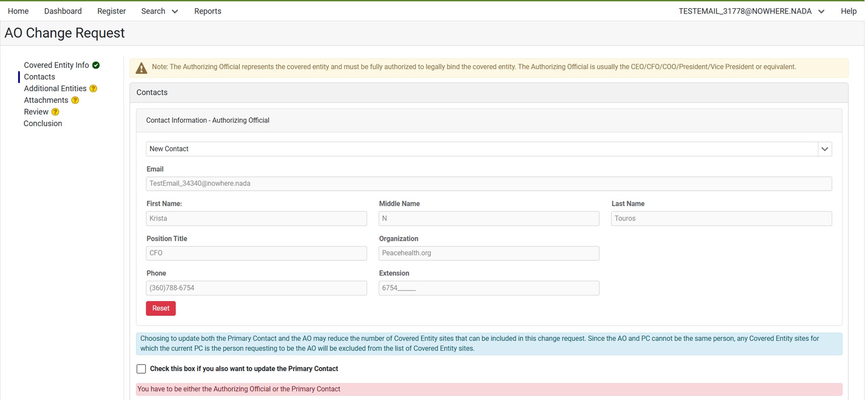Open the Search menu dropdown

coord(159,11)
